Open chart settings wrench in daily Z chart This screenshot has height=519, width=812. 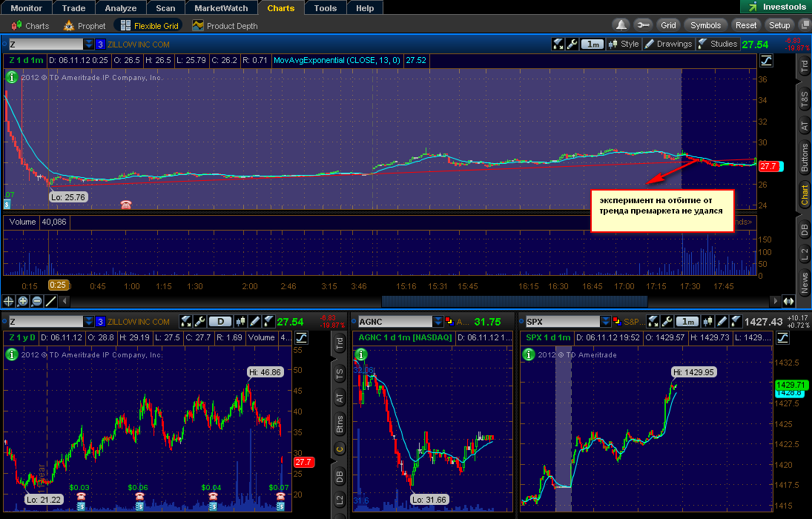point(199,322)
